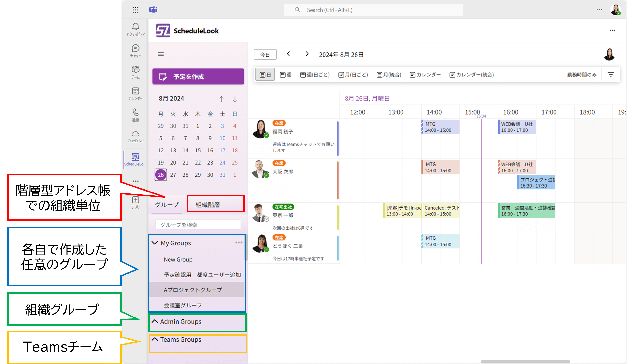Open the filter icon next to 勤務時間のみ
This screenshot has width=627, height=364.
point(611,74)
